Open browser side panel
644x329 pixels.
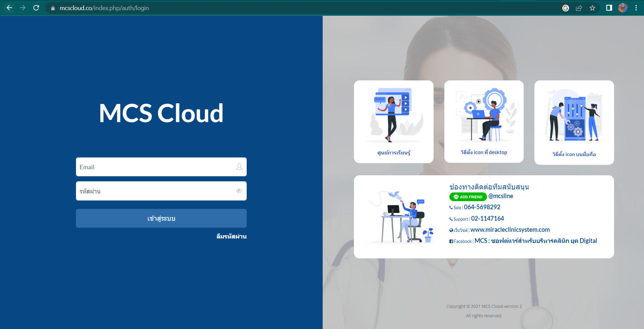tap(609, 8)
